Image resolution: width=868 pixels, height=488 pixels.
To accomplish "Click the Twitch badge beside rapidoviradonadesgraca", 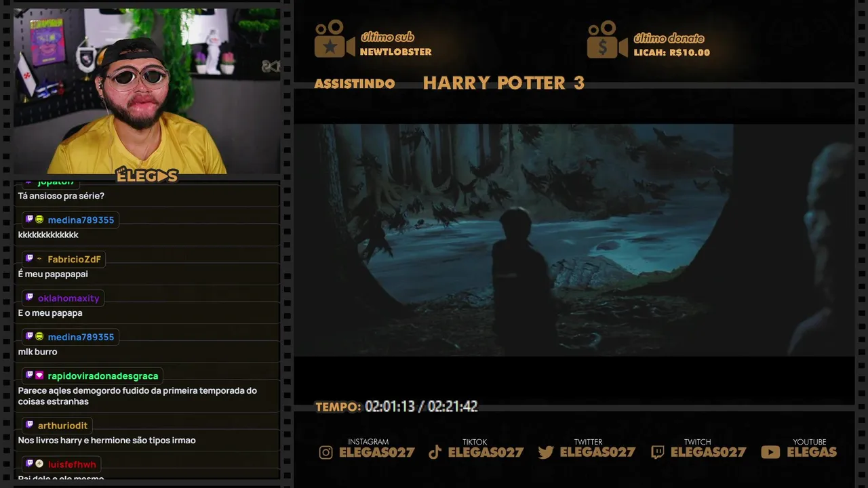I will (29, 375).
